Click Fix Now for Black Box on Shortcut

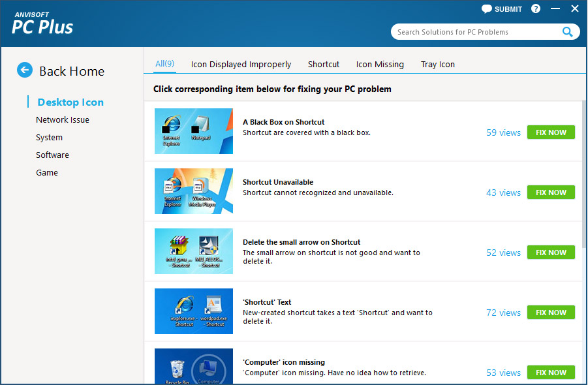(x=551, y=132)
